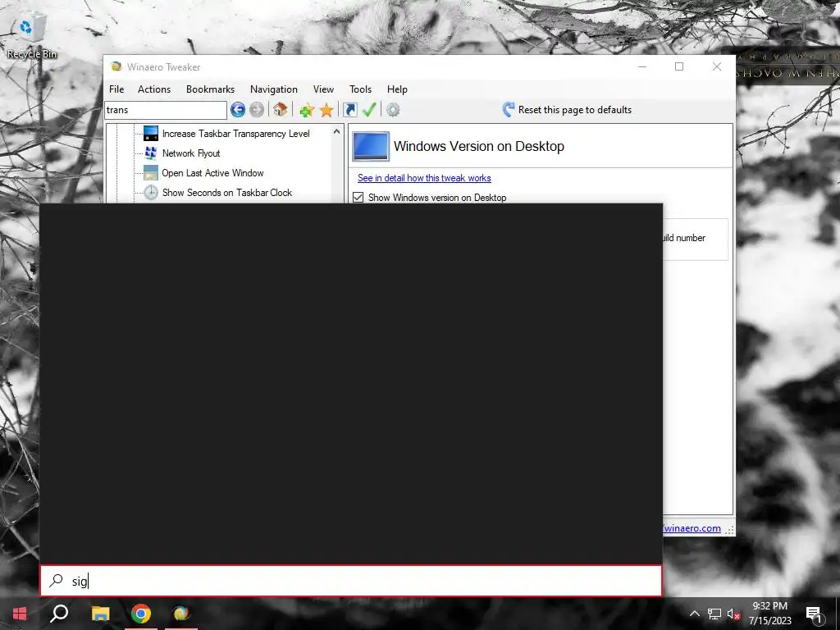Viewport: 840px width, 630px height.
Task: Click the Network Flyout tree icon
Action: 151,153
